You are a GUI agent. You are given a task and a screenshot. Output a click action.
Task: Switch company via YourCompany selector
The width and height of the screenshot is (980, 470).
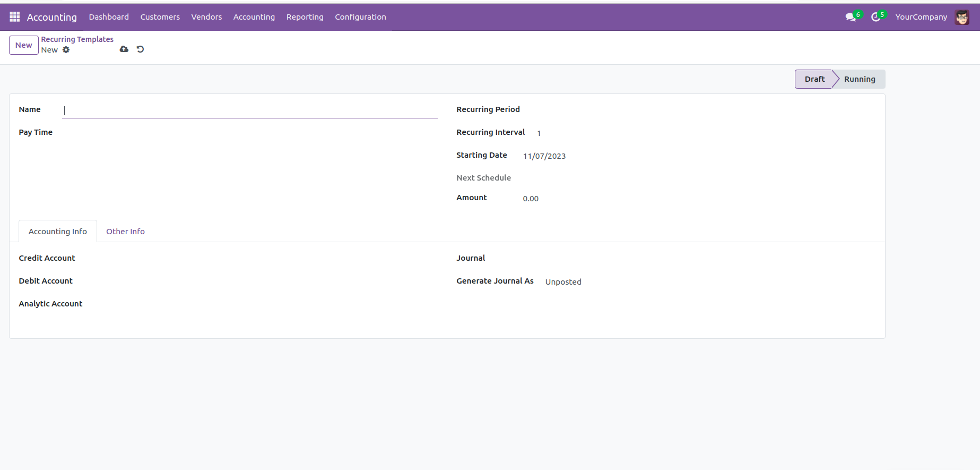(x=921, y=17)
